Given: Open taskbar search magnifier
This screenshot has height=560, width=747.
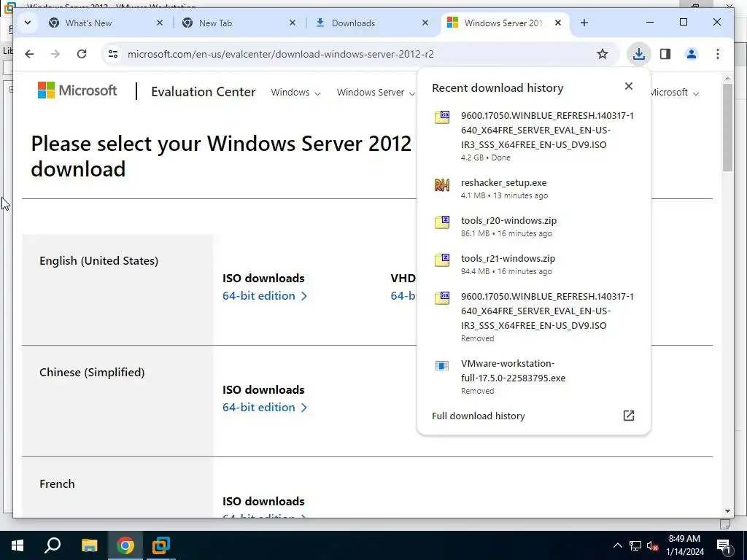Looking at the screenshot, I should pos(53,545).
